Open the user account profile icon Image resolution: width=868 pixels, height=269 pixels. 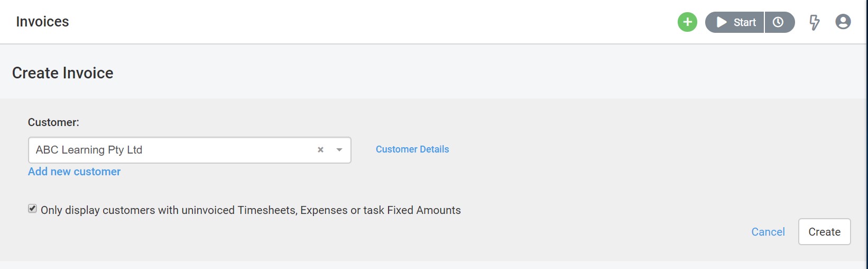[x=843, y=22]
